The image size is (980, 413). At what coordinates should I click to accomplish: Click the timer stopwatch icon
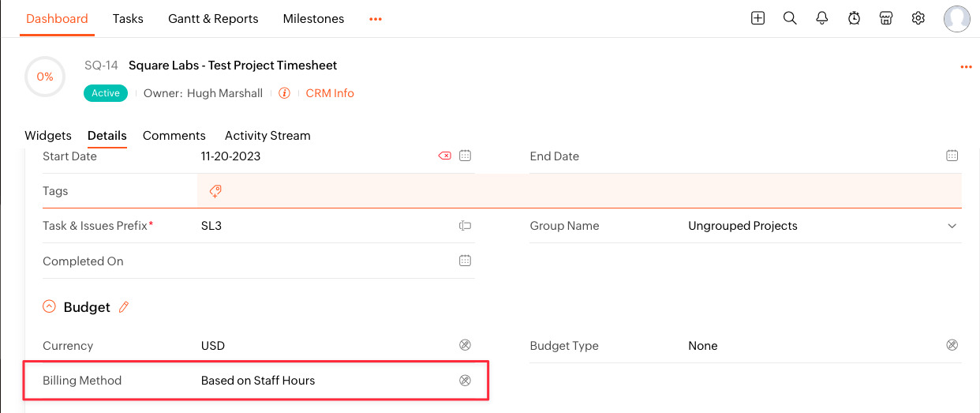click(x=855, y=18)
